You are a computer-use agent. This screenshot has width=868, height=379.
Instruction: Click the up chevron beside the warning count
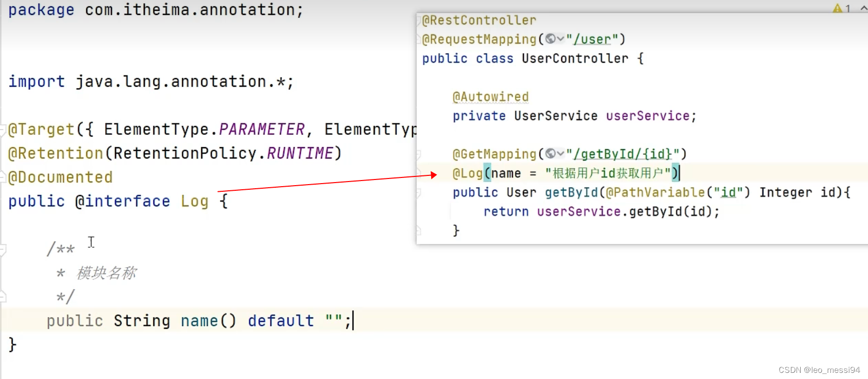[x=864, y=8]
